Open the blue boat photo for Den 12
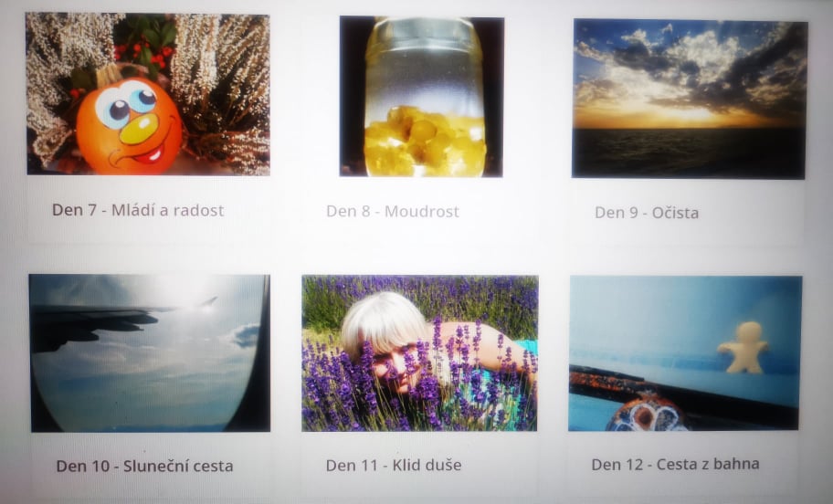Screen dimensions: 833x504 (685, 352)
